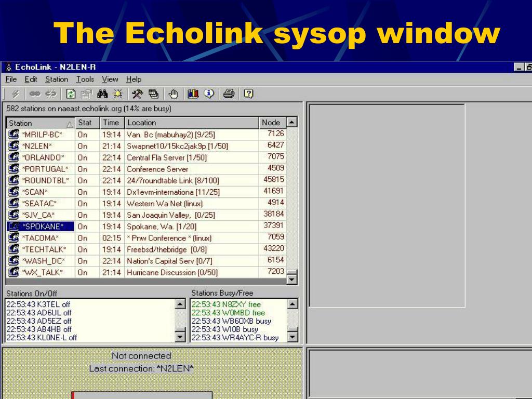
Task: Click 'Last connection: *N2LEN*' text
Action: point(141,368)
